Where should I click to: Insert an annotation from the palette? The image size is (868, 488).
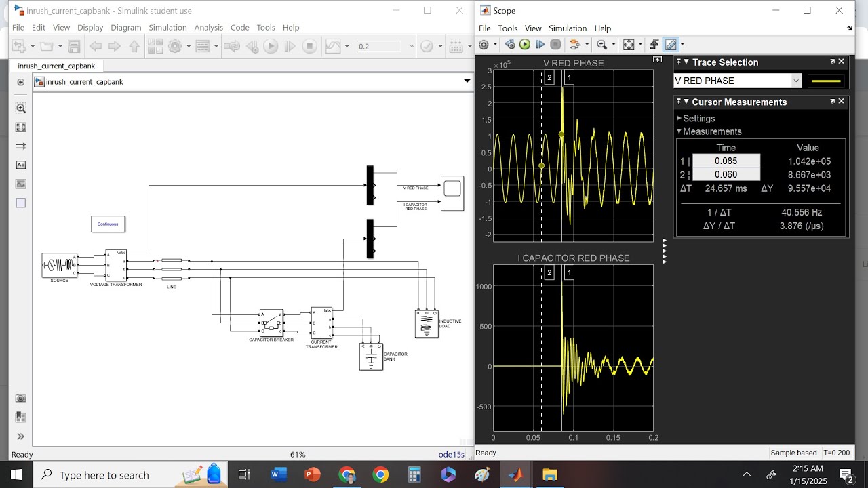(20, 165)
